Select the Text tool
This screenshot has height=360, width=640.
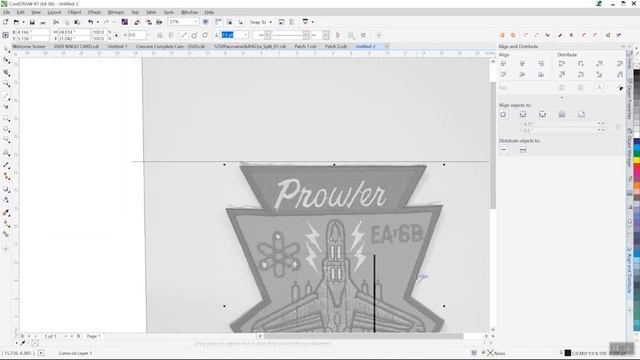click(x=6, y=153)
